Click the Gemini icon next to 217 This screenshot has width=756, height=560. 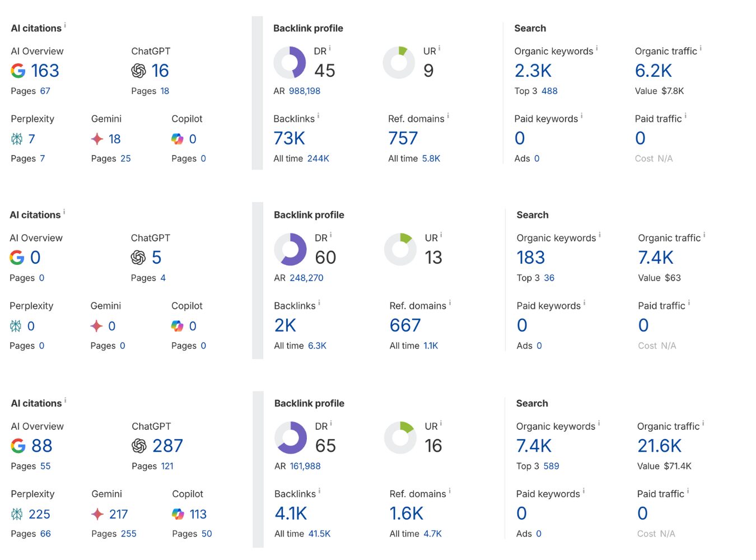[x=97, y=514]
